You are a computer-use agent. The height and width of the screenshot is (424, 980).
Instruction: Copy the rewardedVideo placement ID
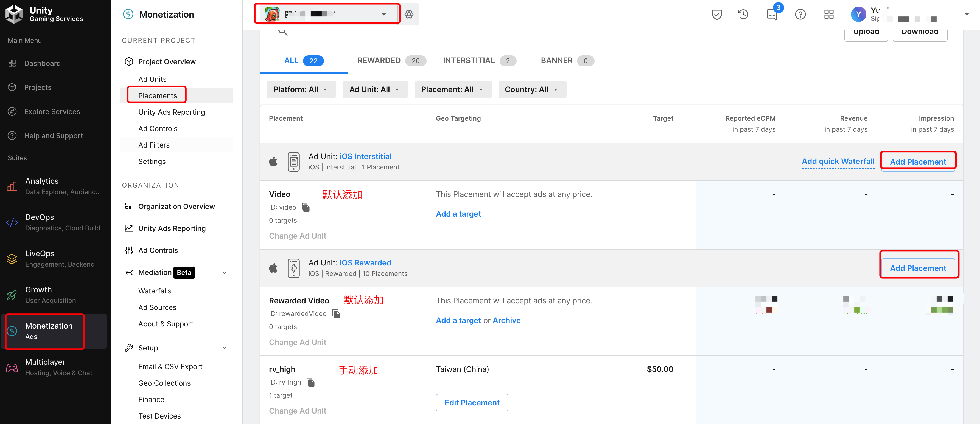point(336,313)
